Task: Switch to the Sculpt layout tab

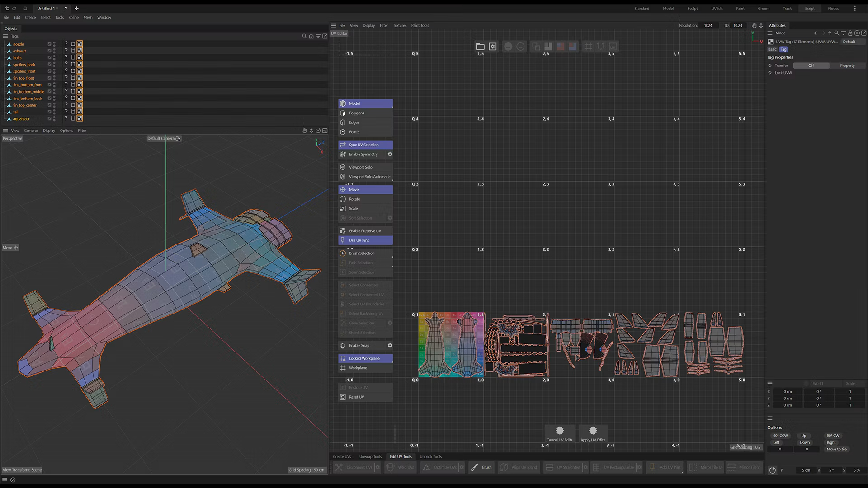Action: pos(692,9)
